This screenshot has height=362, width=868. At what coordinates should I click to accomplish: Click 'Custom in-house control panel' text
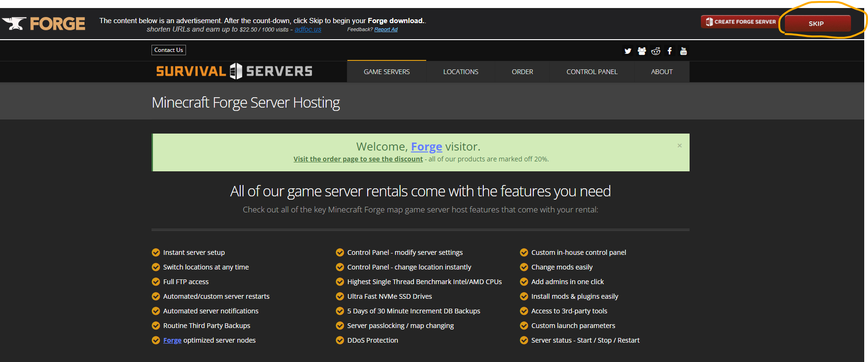(x=579, y=253)
